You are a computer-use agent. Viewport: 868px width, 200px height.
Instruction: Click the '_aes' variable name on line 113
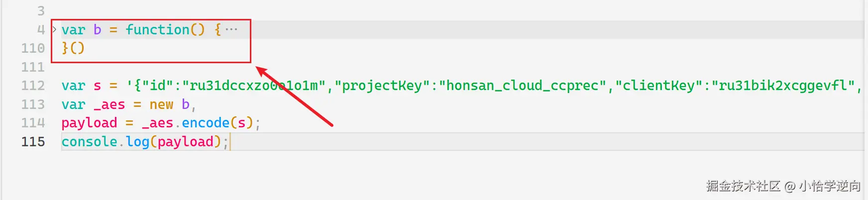(109, 104)
